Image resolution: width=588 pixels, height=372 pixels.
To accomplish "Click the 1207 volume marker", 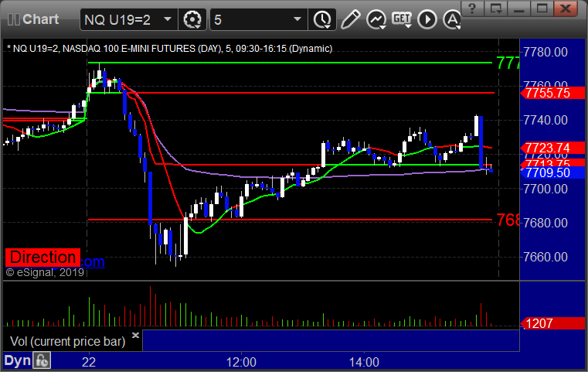I will tap(552, 323).
